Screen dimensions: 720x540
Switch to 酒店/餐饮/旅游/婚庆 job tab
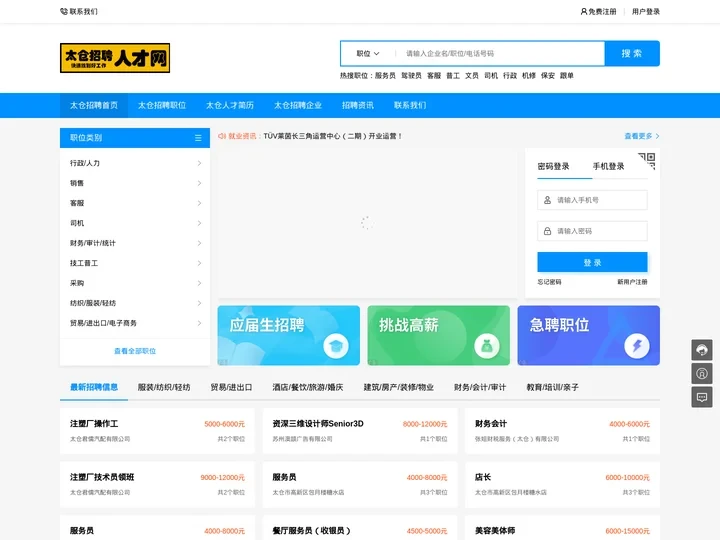pyautogui.click(x=308, y=387)
